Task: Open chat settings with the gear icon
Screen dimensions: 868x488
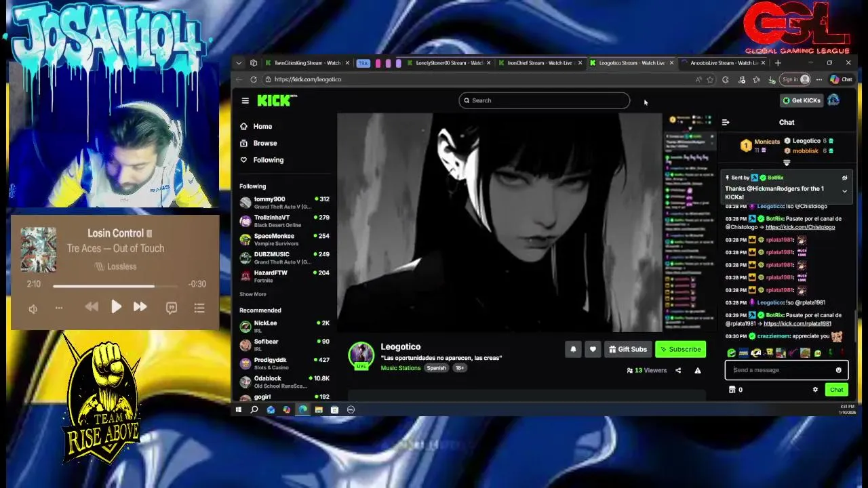Action: [x=815, y=390]
